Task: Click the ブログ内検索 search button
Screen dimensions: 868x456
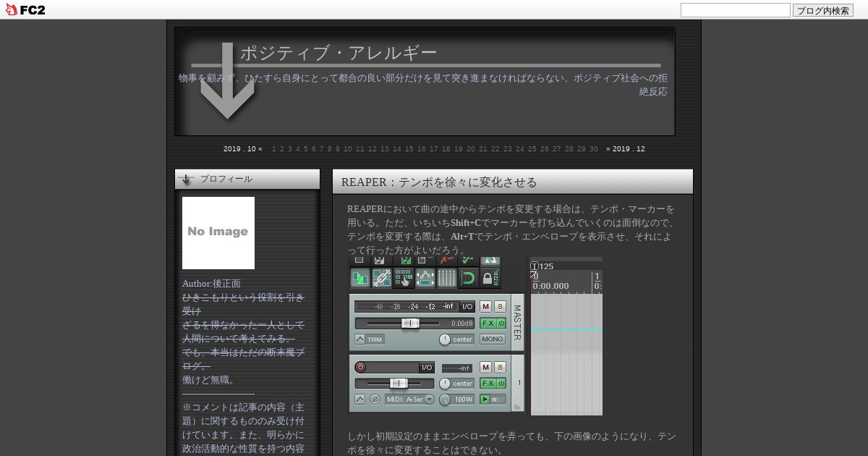Action: [823, 10]
